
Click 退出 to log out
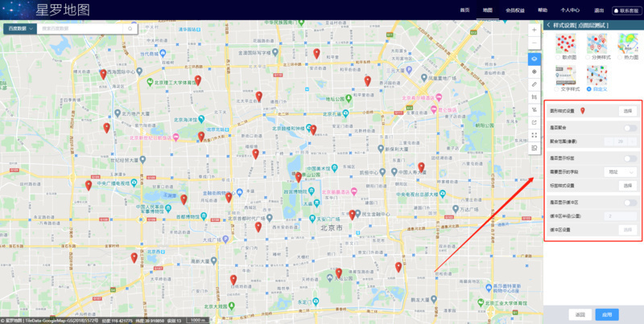tap(598, 10)
